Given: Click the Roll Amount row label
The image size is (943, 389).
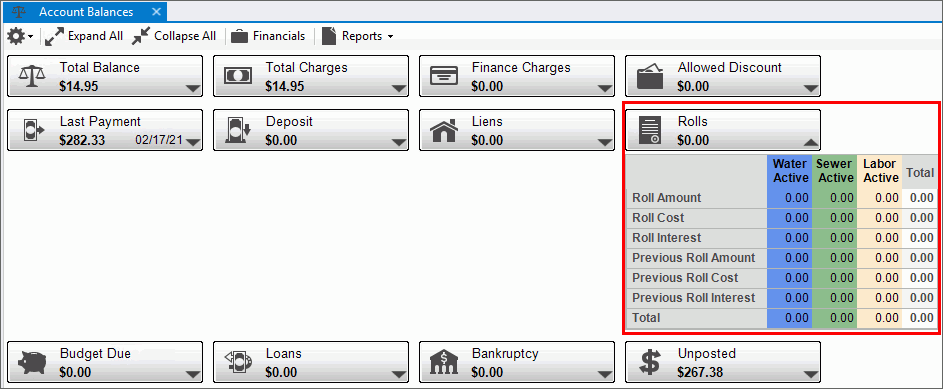Looking at the screenshot, I should 667,198.
